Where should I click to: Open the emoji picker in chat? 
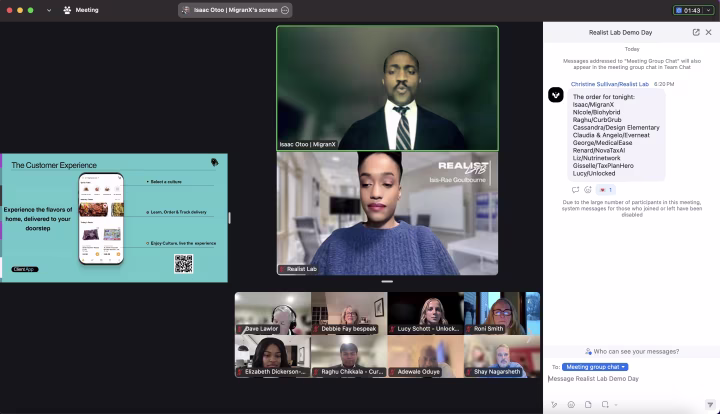(x=571, y=404)
